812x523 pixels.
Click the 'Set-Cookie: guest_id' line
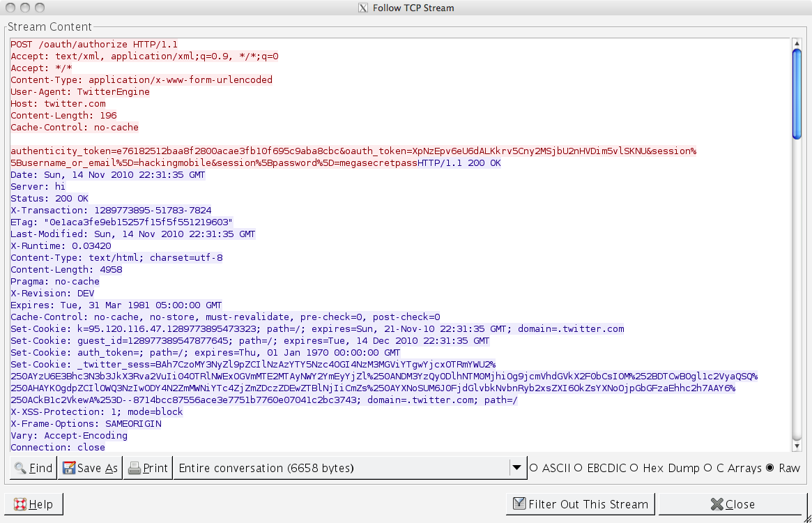(250, 341)
